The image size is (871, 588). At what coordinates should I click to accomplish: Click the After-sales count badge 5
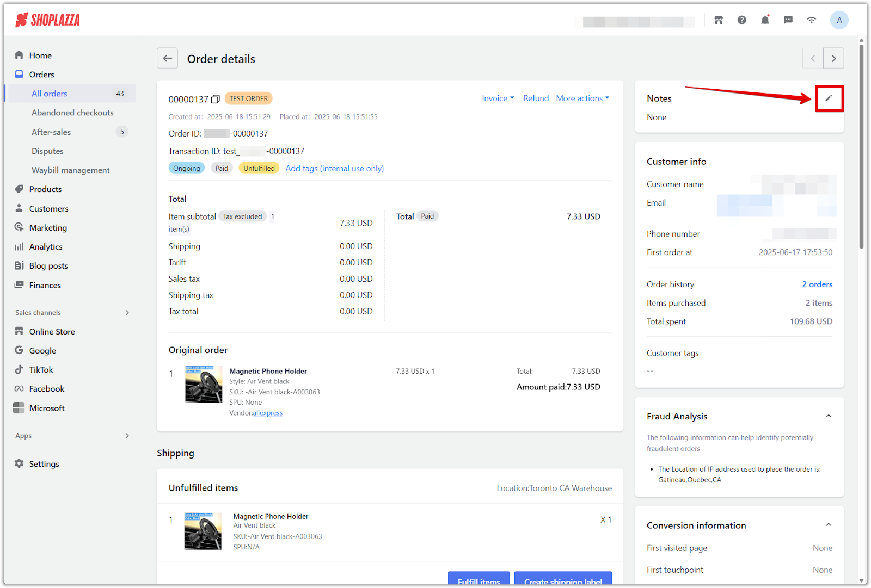(x=122, y=132)
